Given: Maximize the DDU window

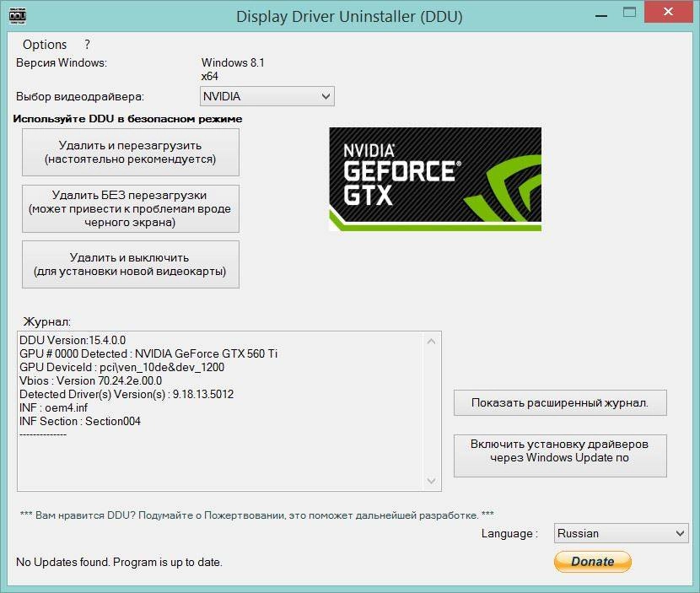Looking at the screenshot, I should (629, 13).
